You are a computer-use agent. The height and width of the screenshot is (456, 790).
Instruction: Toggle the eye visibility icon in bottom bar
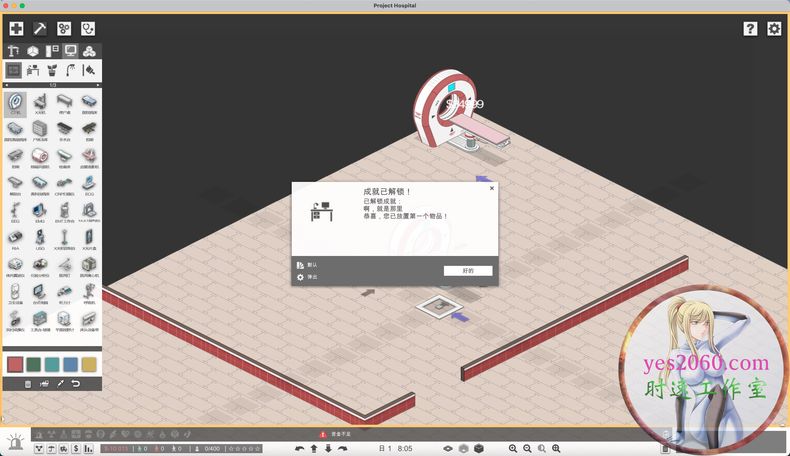pos(448,449)
